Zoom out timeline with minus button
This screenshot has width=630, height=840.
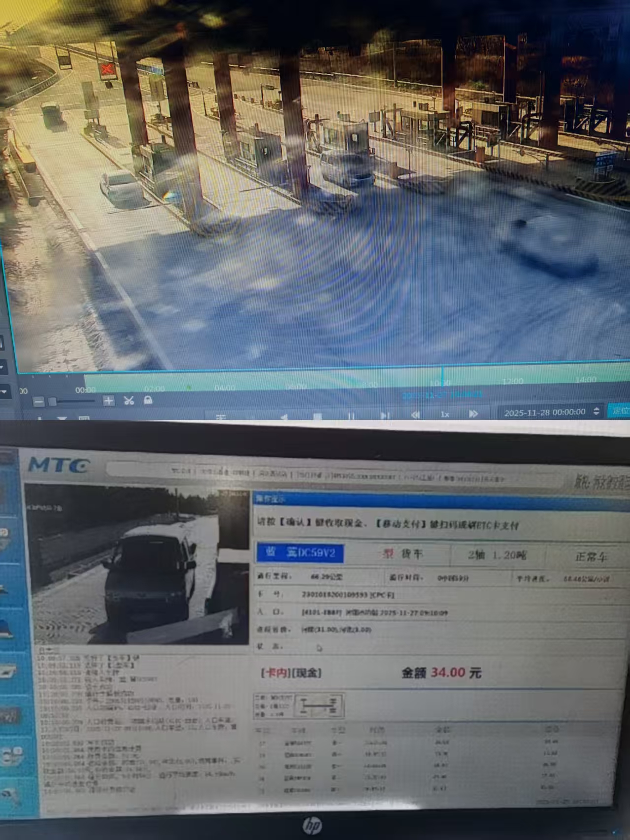click(x=38, y=402)
